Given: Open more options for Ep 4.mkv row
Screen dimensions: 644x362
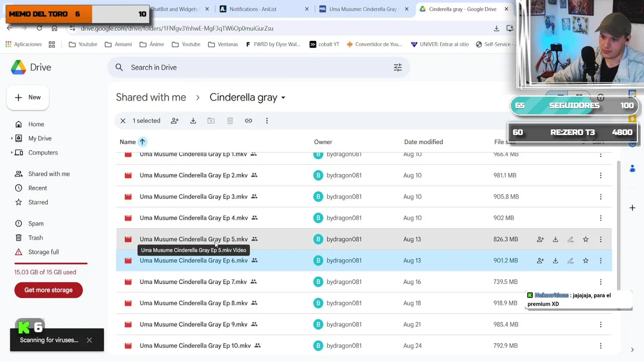Looking at the screenshot, I should pyautogui.click(x=601, y=218).
